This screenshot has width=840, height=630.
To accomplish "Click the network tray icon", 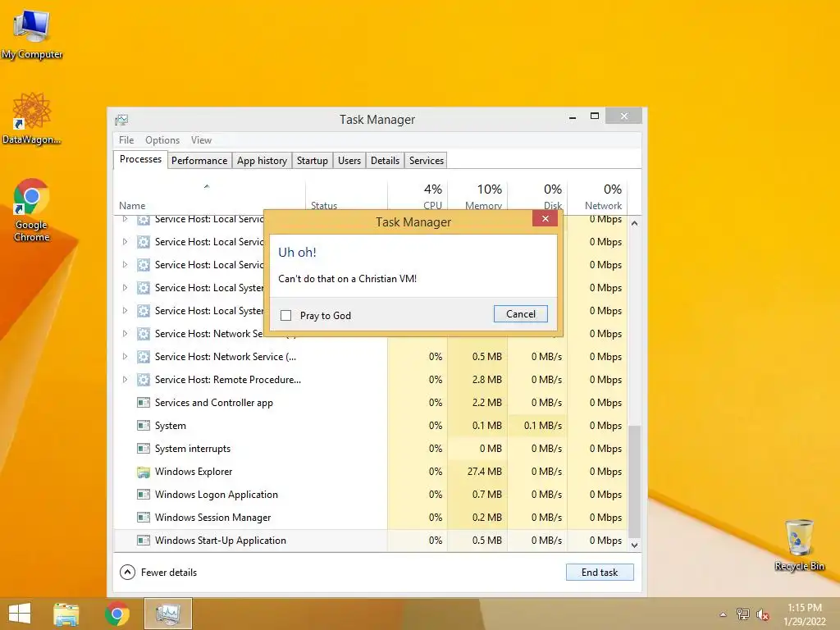I will coord(743,614).
